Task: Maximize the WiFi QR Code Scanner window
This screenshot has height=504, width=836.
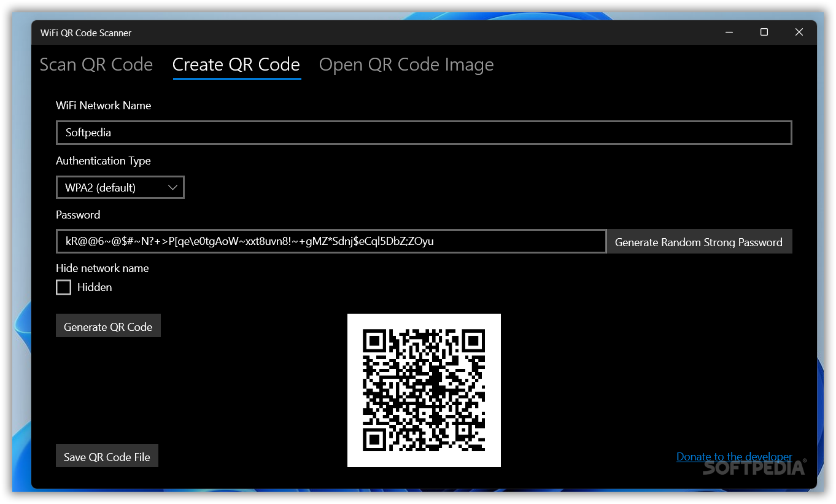Action: [x=764, y=33]
